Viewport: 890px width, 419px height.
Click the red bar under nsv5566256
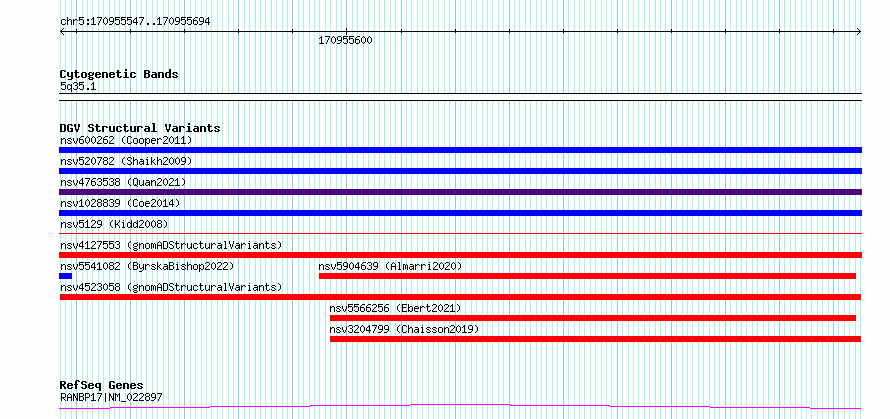point(593,318)
